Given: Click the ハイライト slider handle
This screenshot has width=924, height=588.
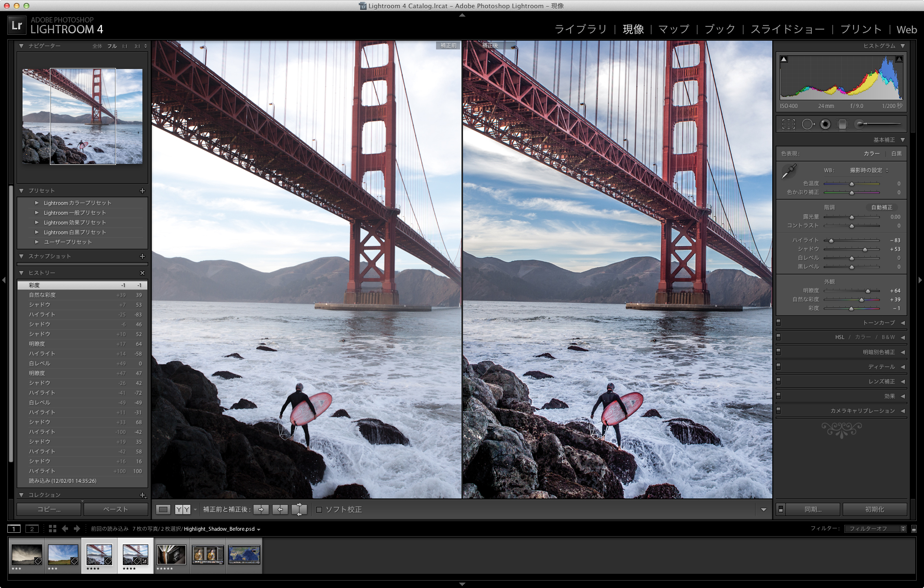Looking at the screenshot, I should tap(831, 241).
